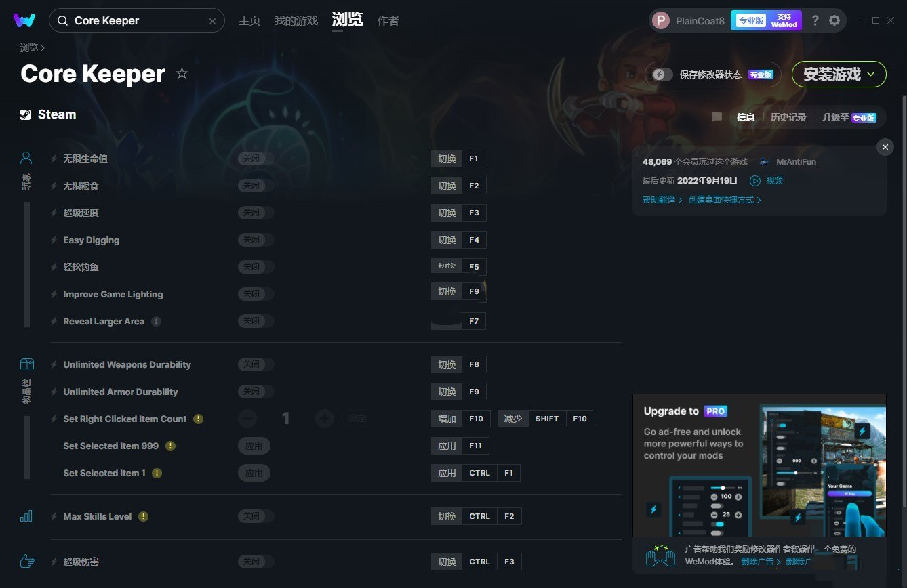The height and width of the screenshot is (588, 907).
Task: Open the help question mark icon
Action: click(815, 20)
